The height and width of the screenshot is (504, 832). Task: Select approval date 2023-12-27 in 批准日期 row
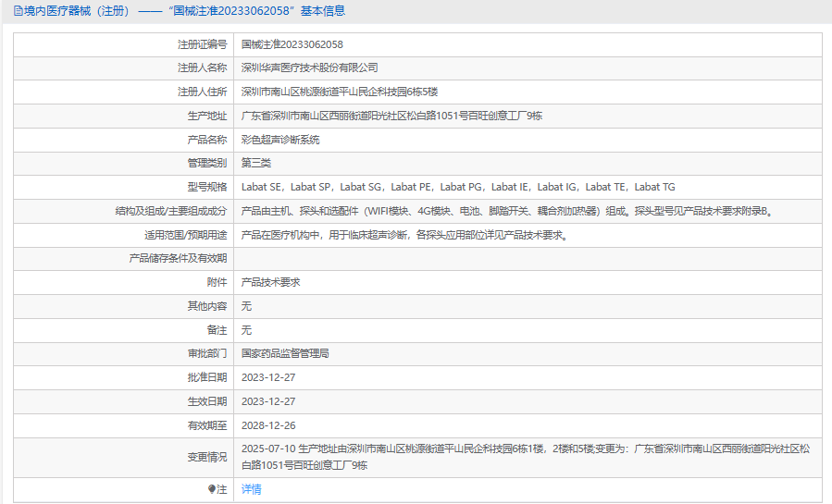coord(268,378)
